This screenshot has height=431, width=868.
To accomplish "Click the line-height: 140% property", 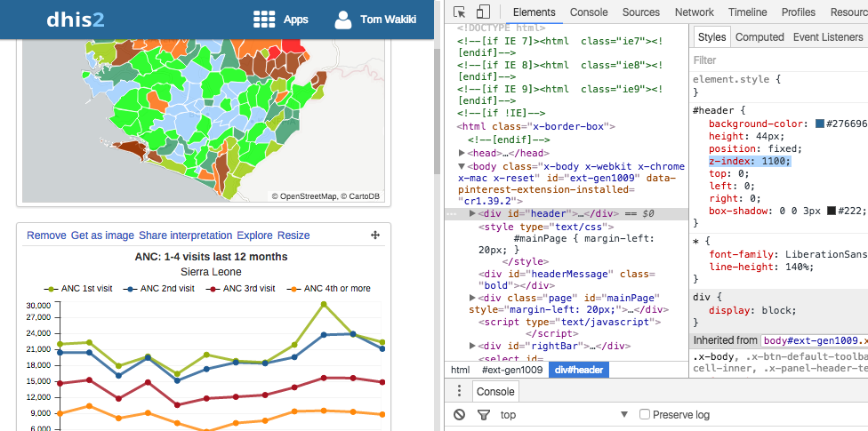I will click(761, 267).
